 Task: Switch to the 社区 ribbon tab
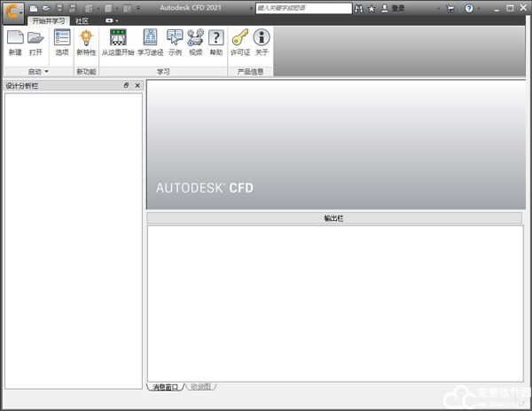click(82, 20)
